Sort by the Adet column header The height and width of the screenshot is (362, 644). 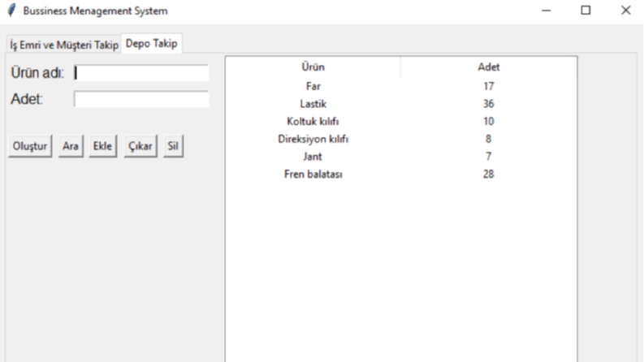point(489,67)
